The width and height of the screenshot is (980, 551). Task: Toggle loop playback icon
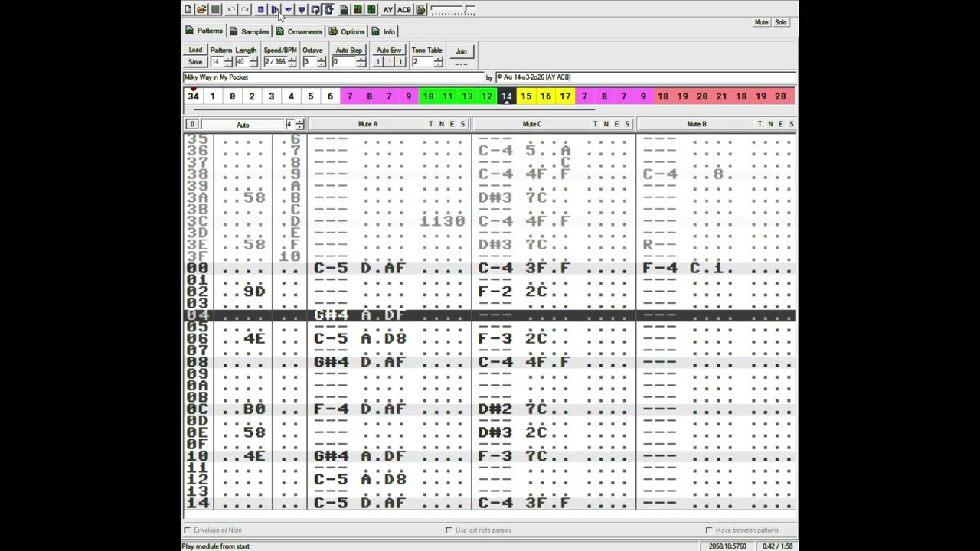pyautogui.click(x=315, y=9)
